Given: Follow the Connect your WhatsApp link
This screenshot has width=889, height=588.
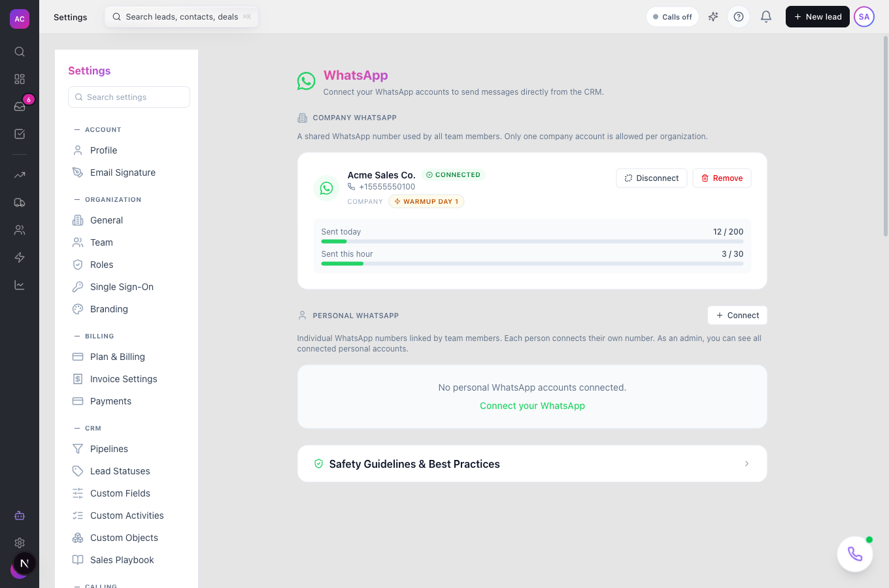Looking at the screenshot, I should (x=532, y=406).
